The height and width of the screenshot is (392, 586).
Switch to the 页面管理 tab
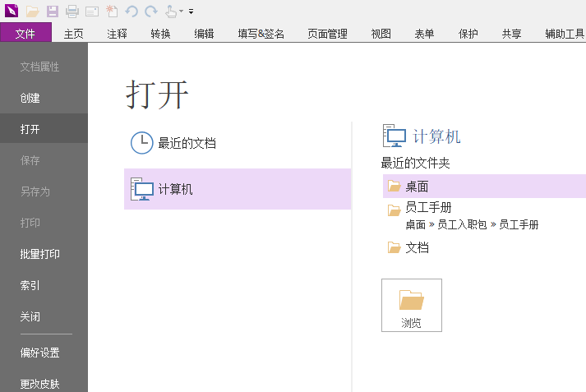pos(327,34)
